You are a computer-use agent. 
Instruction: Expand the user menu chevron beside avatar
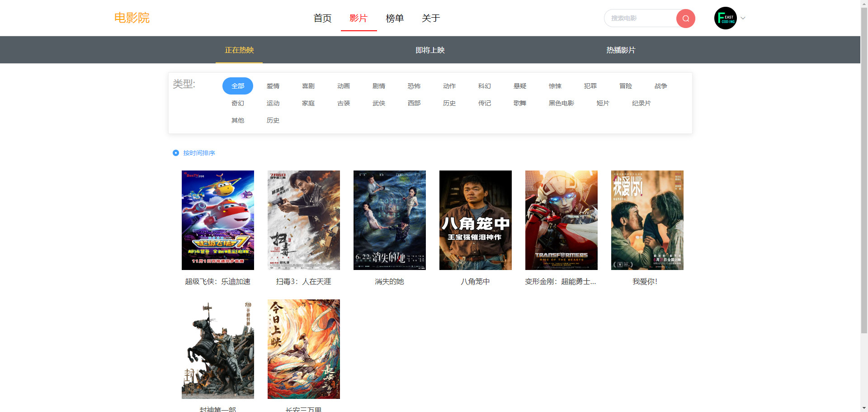[743, 18]
